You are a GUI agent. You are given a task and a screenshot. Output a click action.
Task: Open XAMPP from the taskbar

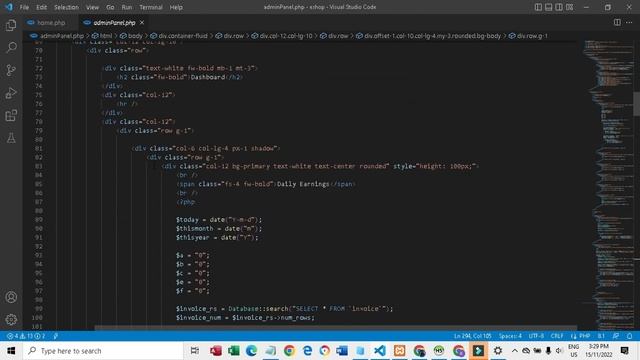[400, 351]
